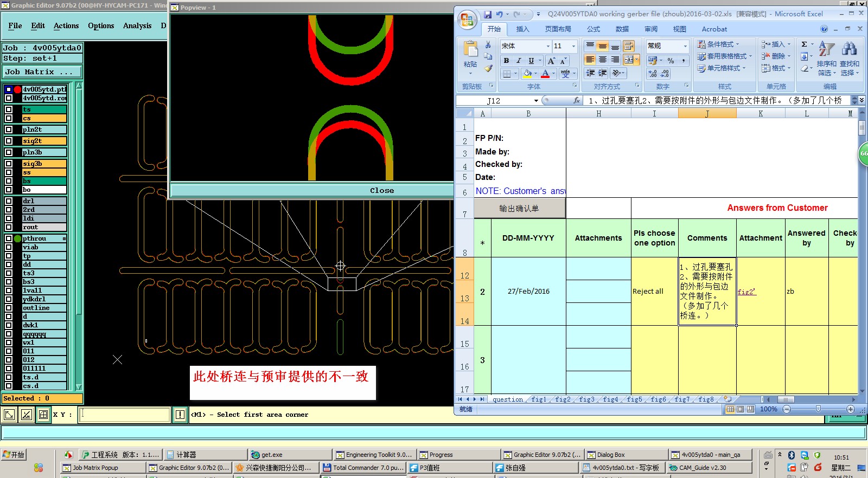
Task: Open the fig2' attachment hyperlink
Action: (746, 292)
